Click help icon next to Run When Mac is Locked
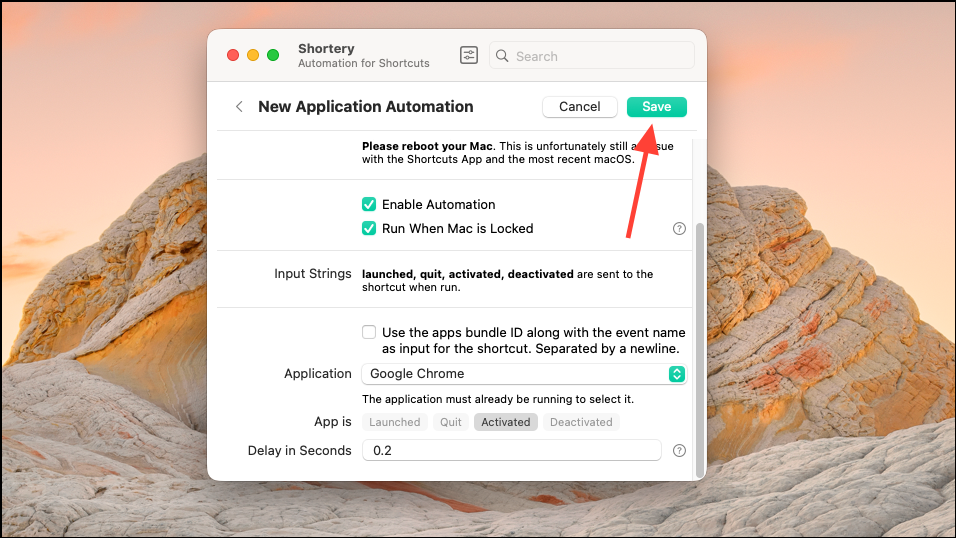 pos(679,229)
